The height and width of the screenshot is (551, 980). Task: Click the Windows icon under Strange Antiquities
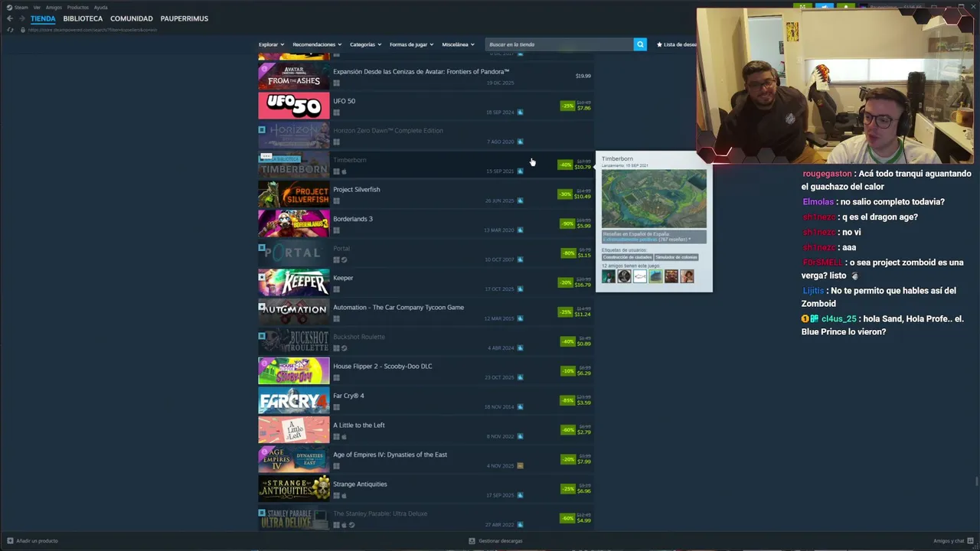point(336,495)
